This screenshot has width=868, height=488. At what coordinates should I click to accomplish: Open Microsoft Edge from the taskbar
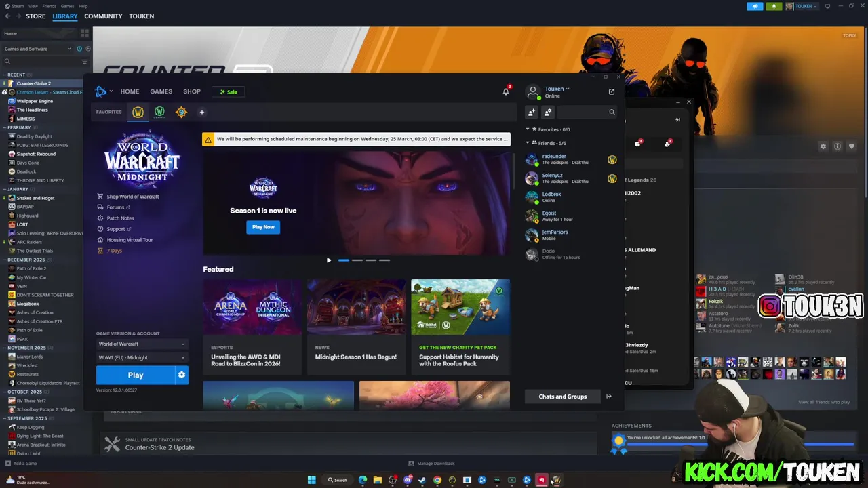click(363, 480)
